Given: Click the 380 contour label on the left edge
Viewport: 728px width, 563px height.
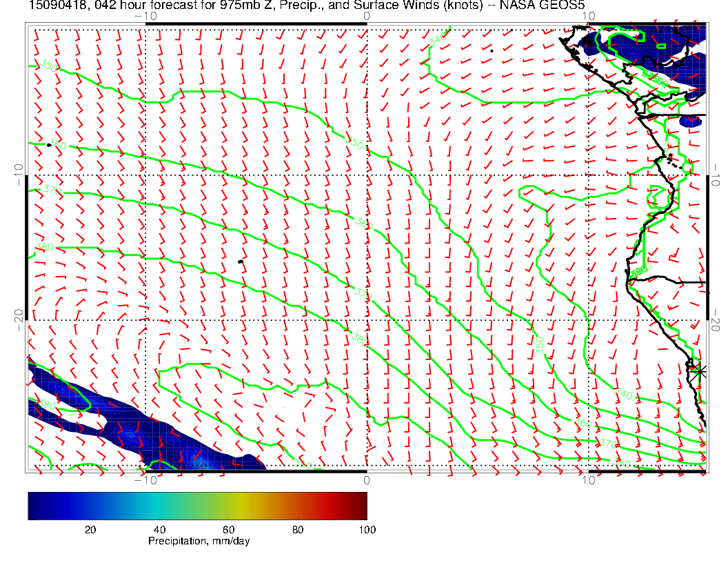Looking at the screenshot, I should coord(45,246).
